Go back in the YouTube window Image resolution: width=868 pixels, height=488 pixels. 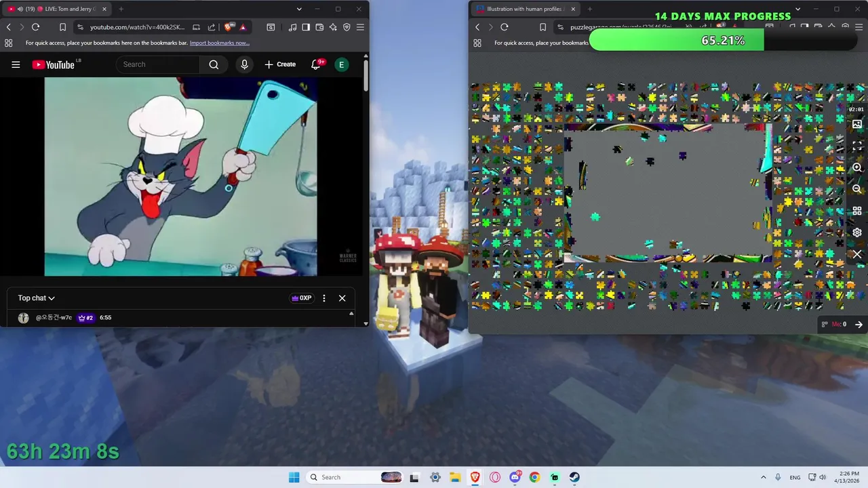tap(9, 27)
